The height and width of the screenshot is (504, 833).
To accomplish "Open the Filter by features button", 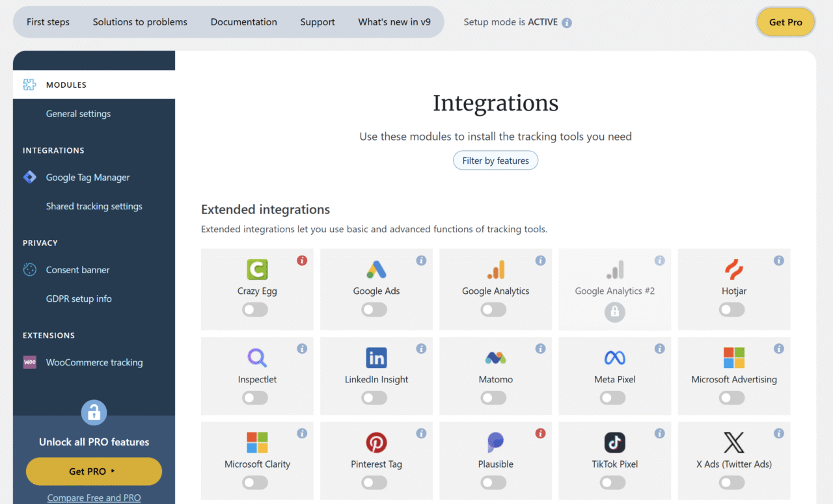I will (x=495, y=161).
